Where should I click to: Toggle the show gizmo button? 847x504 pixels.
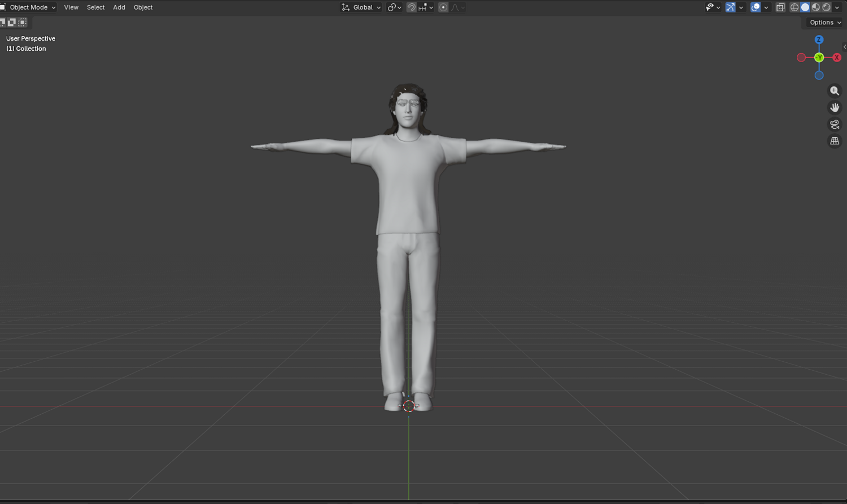click(731, 7)
